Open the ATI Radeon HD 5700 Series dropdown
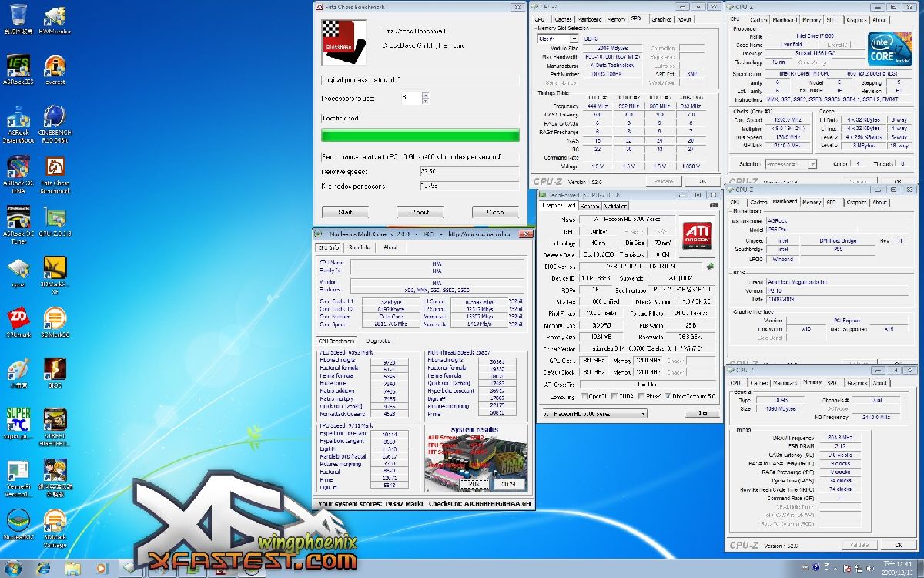The height and width of the screenshot is (578, 924). (594, 413)
